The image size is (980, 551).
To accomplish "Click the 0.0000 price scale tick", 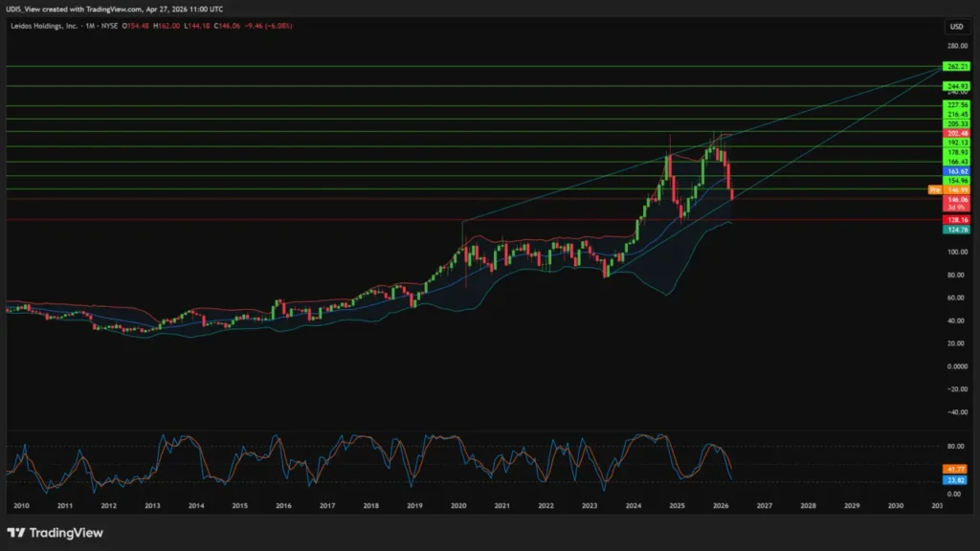I will [x=957, y=366].
